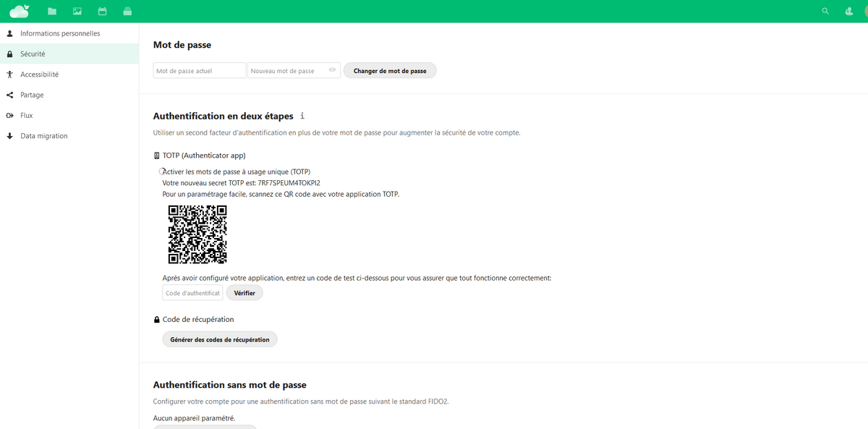Click the TOTP QR code image
Viewport: 868px width, 429px height.
(197, 234)
